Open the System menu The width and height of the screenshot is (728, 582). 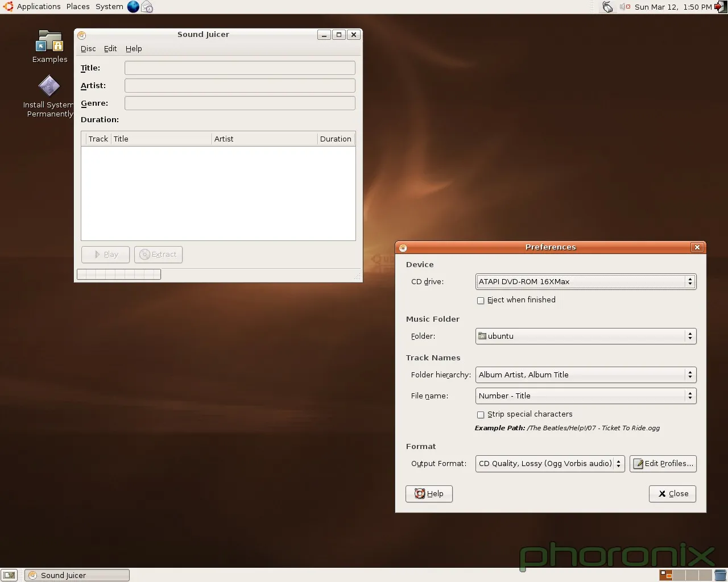click(x=109, y=7)
